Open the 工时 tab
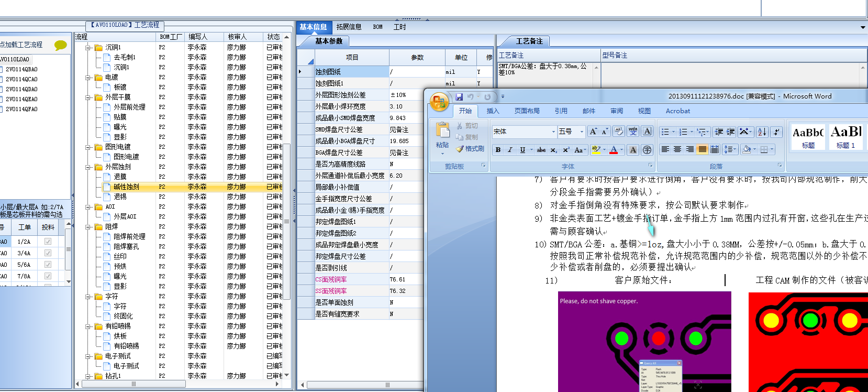The height and width of the screenshot is (392, 868). pos(399,27)
